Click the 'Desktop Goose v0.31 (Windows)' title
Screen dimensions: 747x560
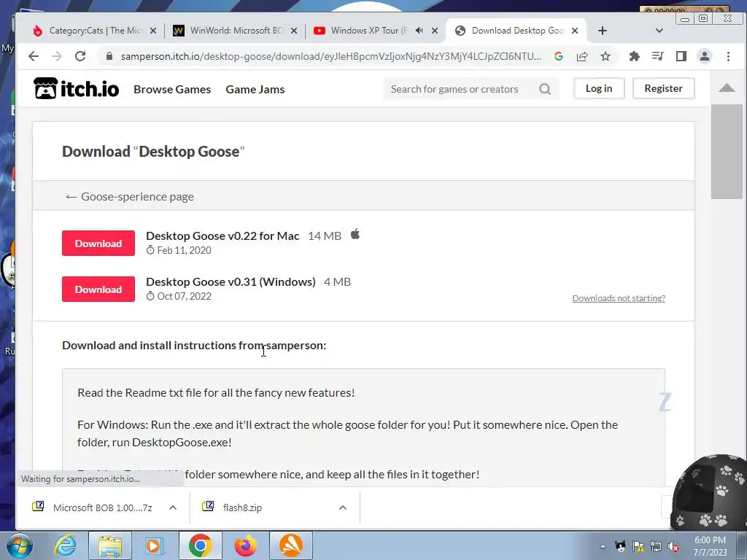pyautogui.click(x=231, y=282)
